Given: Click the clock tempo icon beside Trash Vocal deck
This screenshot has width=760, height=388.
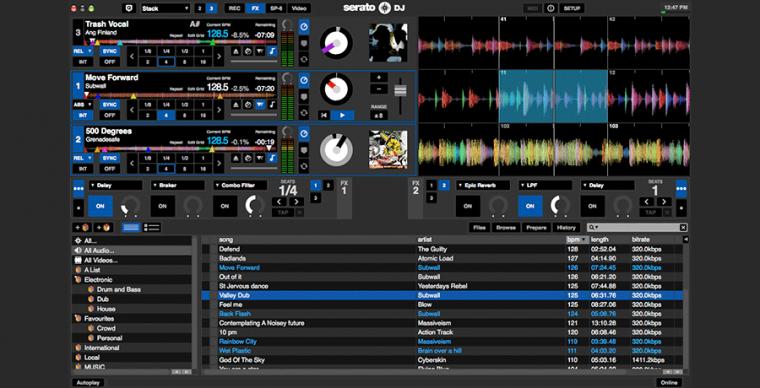Looking at the screenshot, I should coord(304,26).
